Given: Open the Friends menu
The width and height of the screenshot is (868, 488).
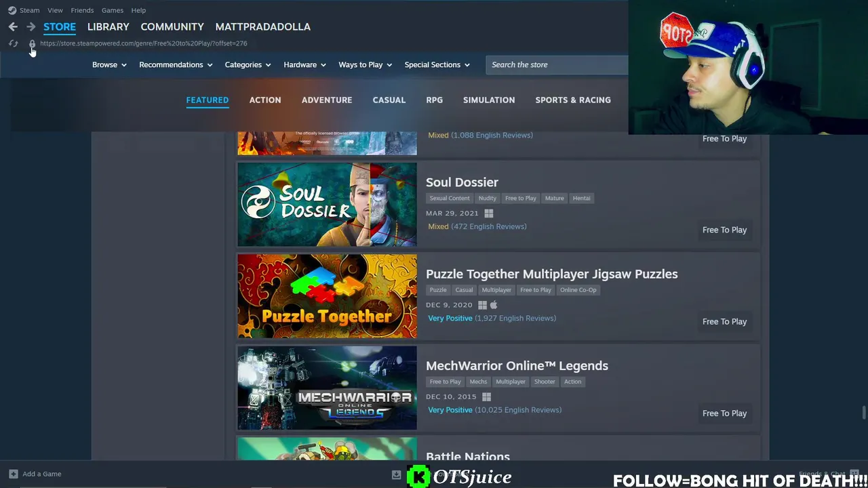Looking at the screenshot, I should pyautogui.click(x=82, y=10).
